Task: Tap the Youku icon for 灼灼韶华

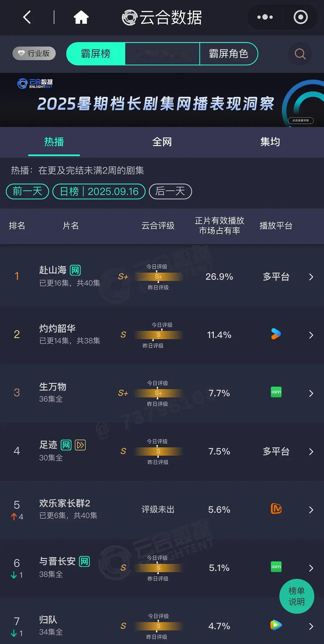Action: (276, 334)
